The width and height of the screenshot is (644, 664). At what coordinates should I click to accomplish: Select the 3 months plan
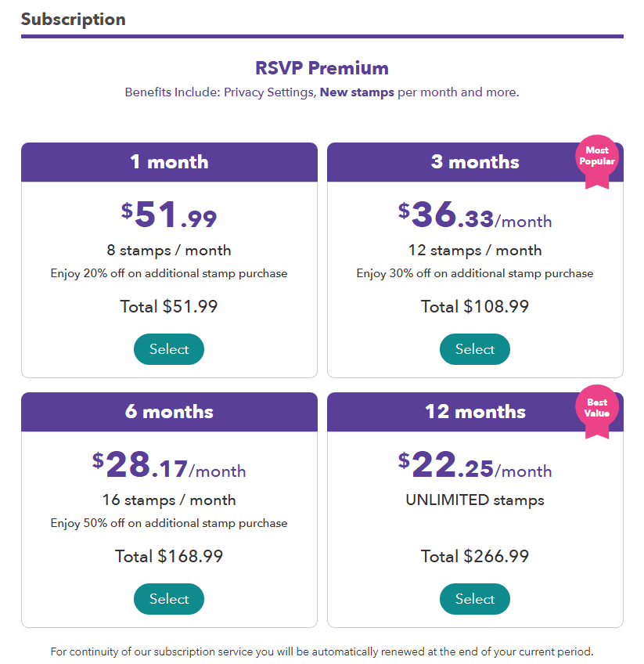tap(474, 348)
